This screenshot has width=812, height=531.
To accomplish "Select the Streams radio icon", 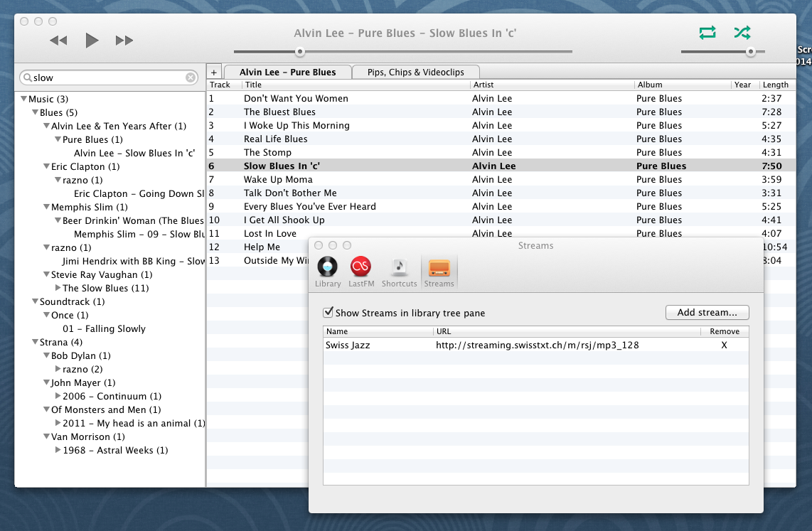I will pyautogui.click(x=439, y=272).
